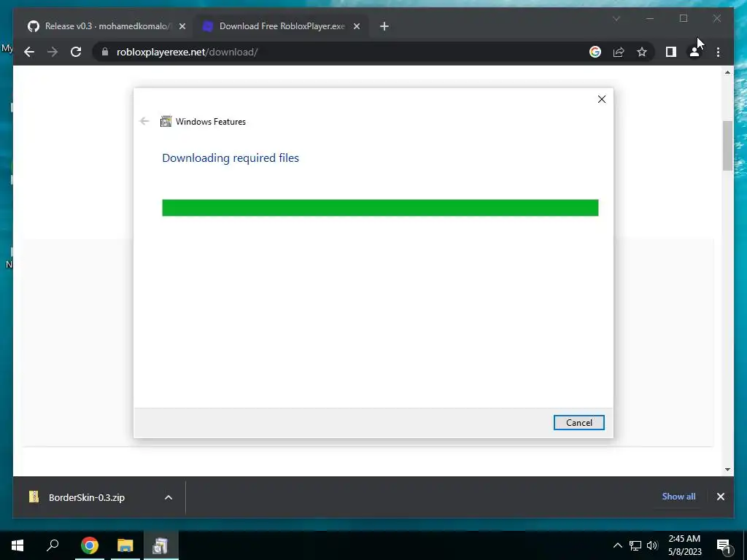The width and height of the screenshot is (747, 560).
Task: Open Chrome three-dot menu
Action: click(718, 52)
